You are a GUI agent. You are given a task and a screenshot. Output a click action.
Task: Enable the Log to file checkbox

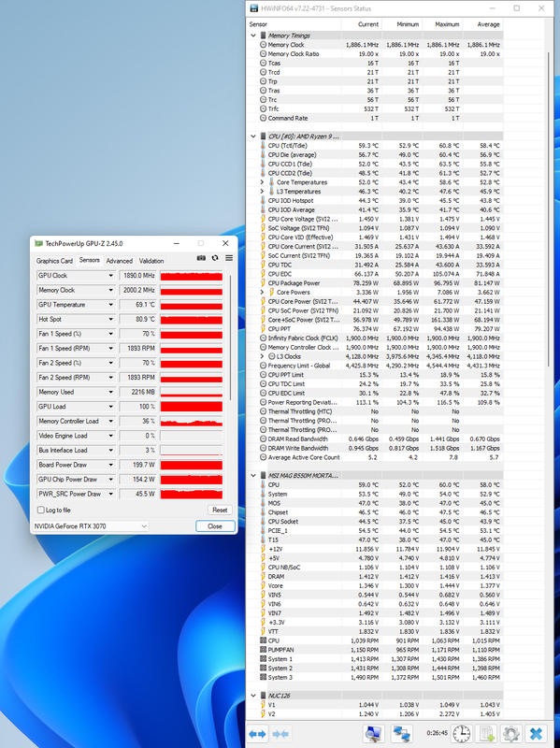pos(41,510)
